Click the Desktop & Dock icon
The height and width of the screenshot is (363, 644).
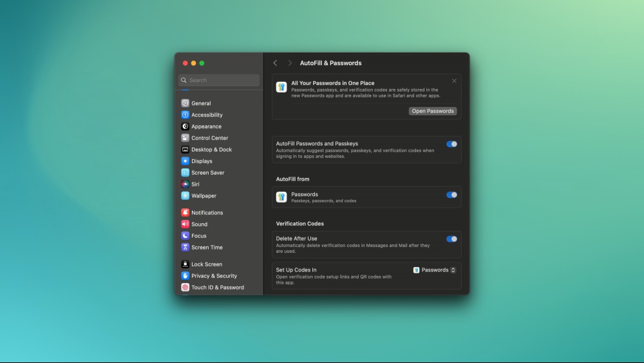coord(185,149)
